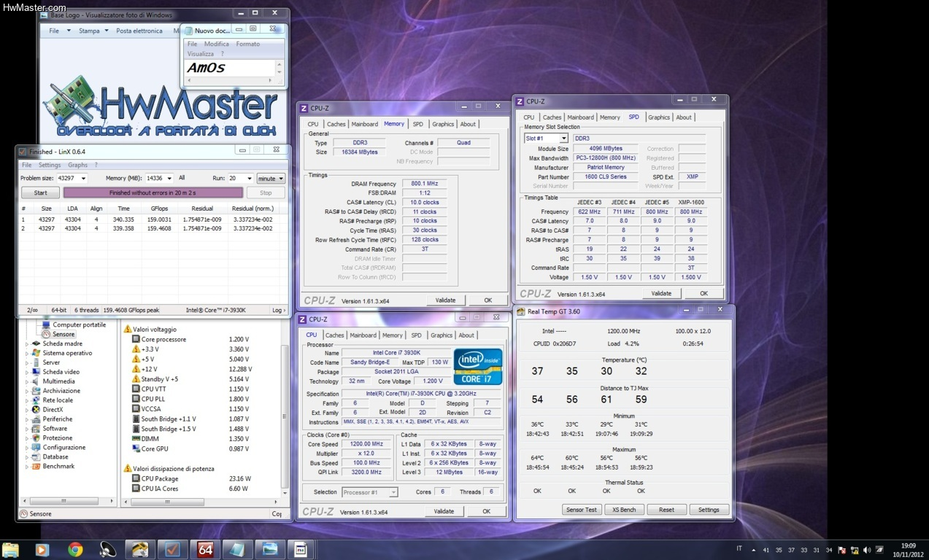This screenshot has height=560, width=929.
Task: Expand the Scheda madre tree node
Action: pyautogui.click(x=28, y=344)
